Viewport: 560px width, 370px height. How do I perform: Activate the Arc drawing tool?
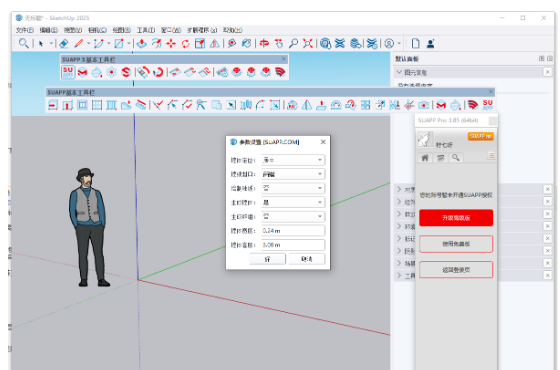point(98,44)
